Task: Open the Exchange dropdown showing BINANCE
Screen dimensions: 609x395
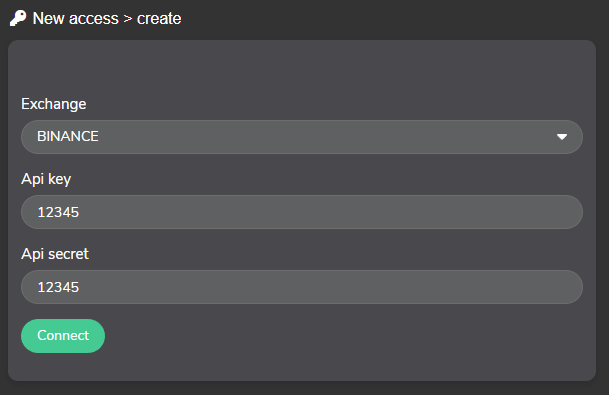Action: (x=302, y=137)
